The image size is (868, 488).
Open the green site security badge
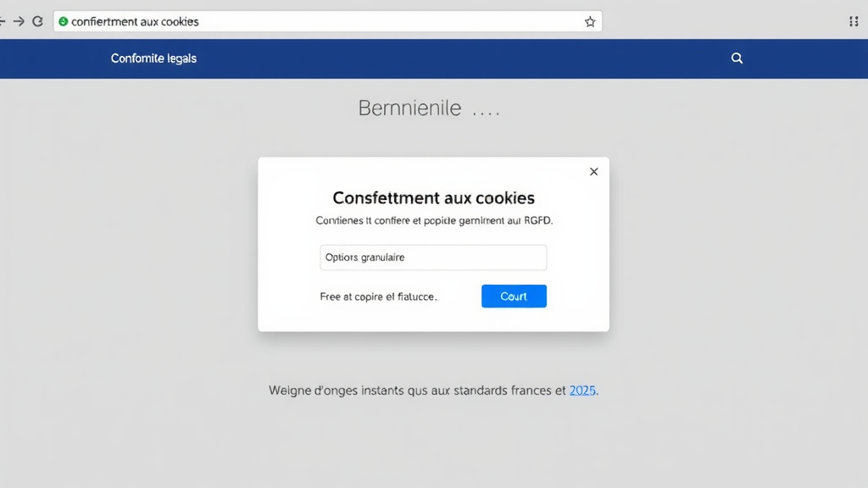(63, 21)
